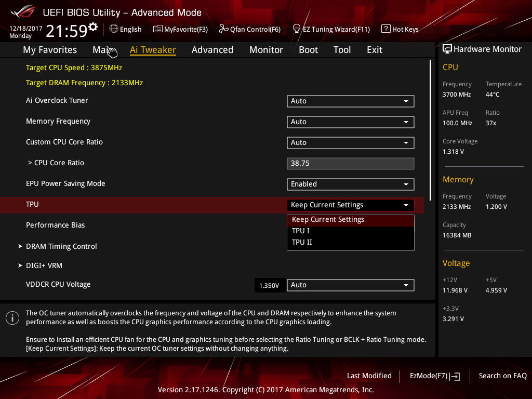Image resolution: width=532 pixels, height=399 pixels.
Task: Switch to the Boot tab
Action: [308, 49]
